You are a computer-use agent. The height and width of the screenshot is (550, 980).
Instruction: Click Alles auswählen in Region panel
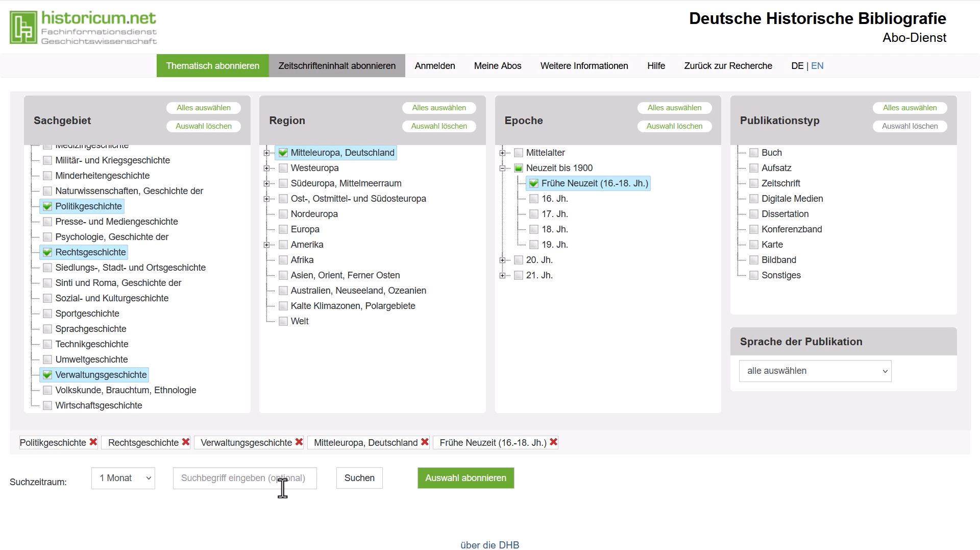(x=439, y=108)
